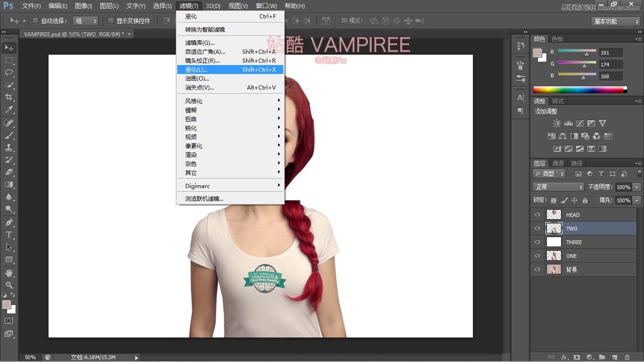Image resolution: width=644 pixels, height=362 pixels.
Task: Select the Pen tool
Action: pos(9,222)
